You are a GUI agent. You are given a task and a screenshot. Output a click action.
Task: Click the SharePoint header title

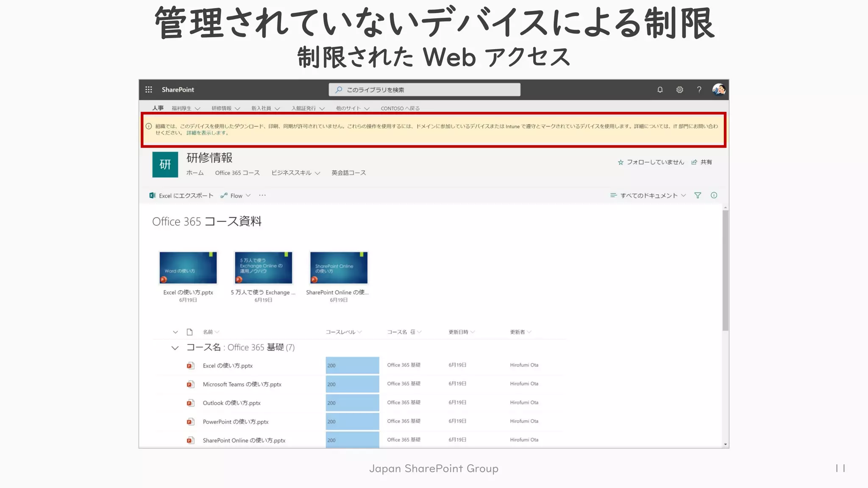(x=178, y=89)
